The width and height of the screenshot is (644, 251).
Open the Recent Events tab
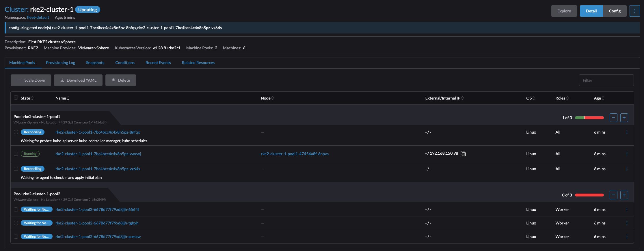click(x=158, y=63)
